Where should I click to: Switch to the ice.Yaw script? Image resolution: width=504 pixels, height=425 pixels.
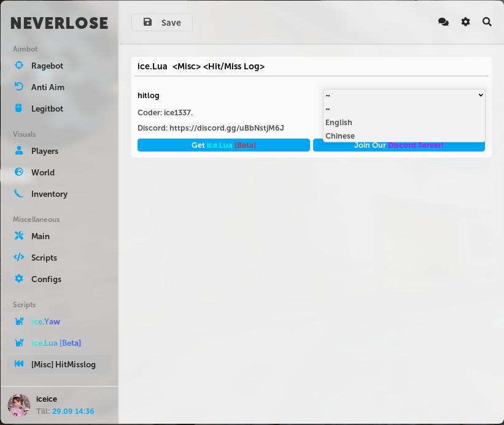click(x=45, y=321)
